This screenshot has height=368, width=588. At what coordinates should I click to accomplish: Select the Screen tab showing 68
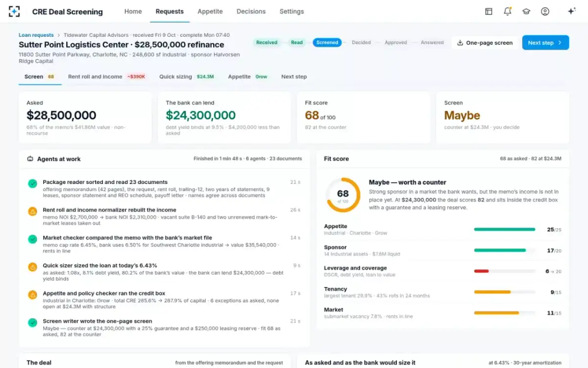pyautogui.click(x=40, y=77)
